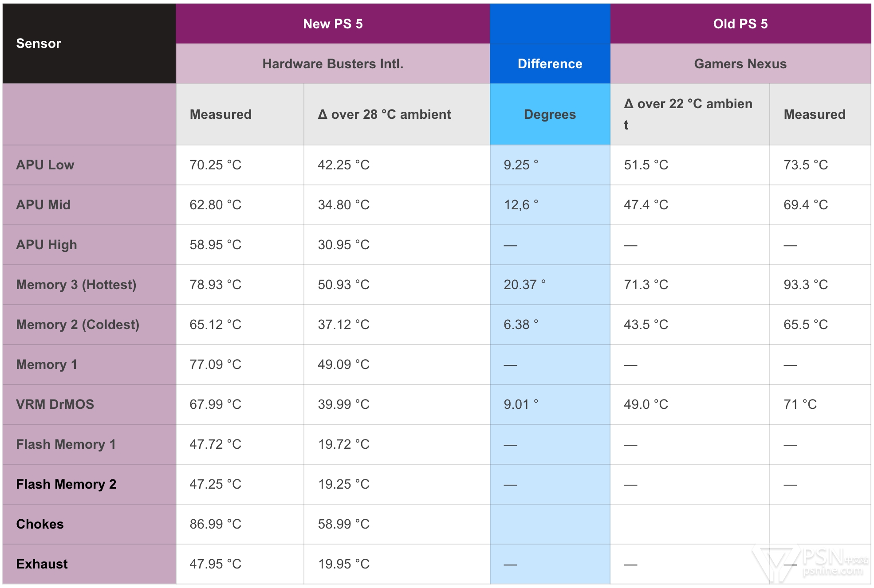This screenshot has width=874, height=588.
Task: Click the 58.95 °C cell
Action: (240, 245)
